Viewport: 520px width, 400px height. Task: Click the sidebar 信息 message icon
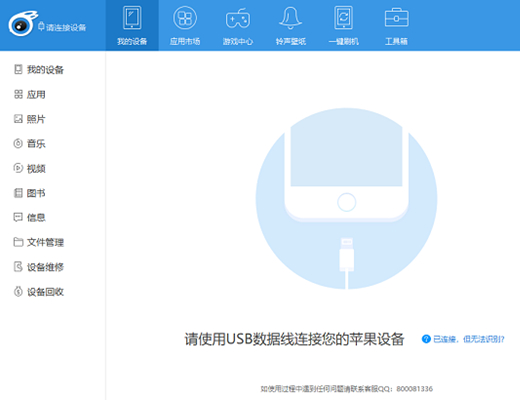(18, 217)
